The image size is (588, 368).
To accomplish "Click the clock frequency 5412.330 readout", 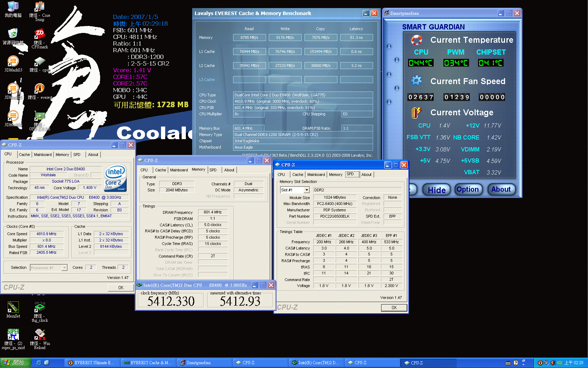I will click(x=171, y=301).
